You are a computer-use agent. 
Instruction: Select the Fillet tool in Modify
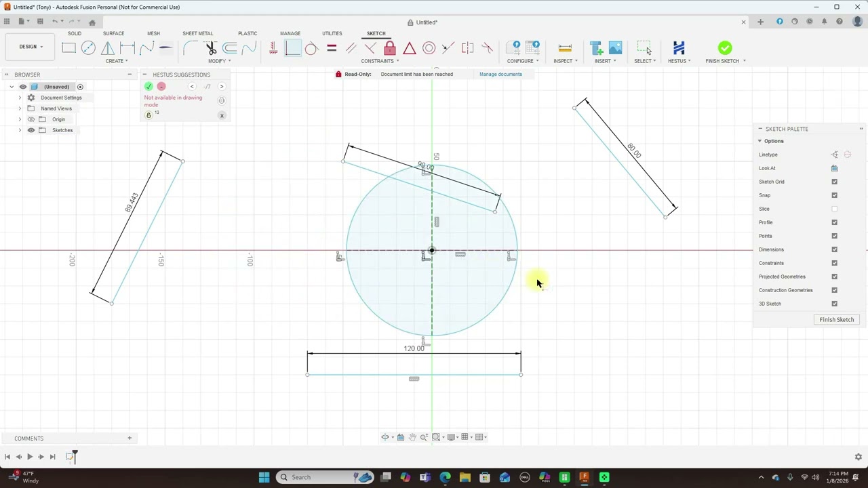[190, 47]
